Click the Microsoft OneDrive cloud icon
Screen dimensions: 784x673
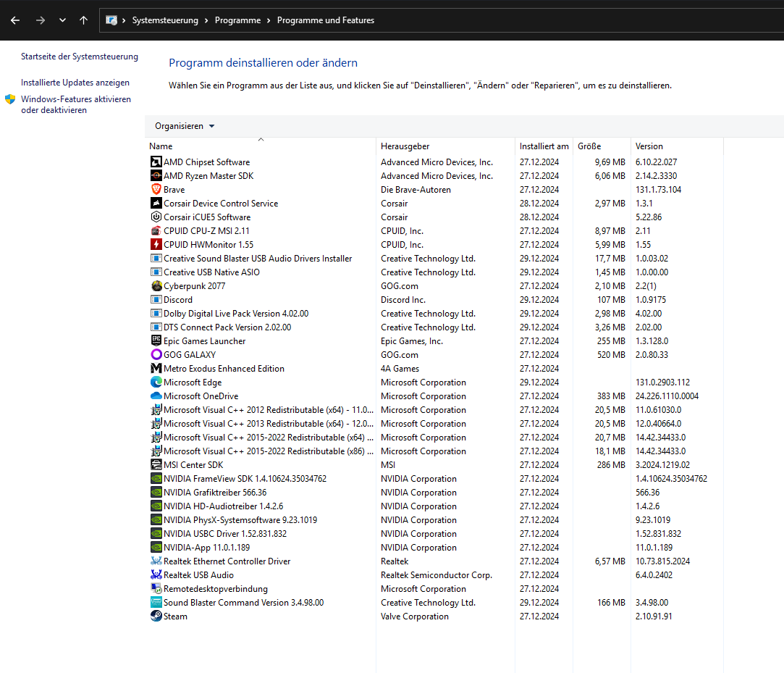156,396
